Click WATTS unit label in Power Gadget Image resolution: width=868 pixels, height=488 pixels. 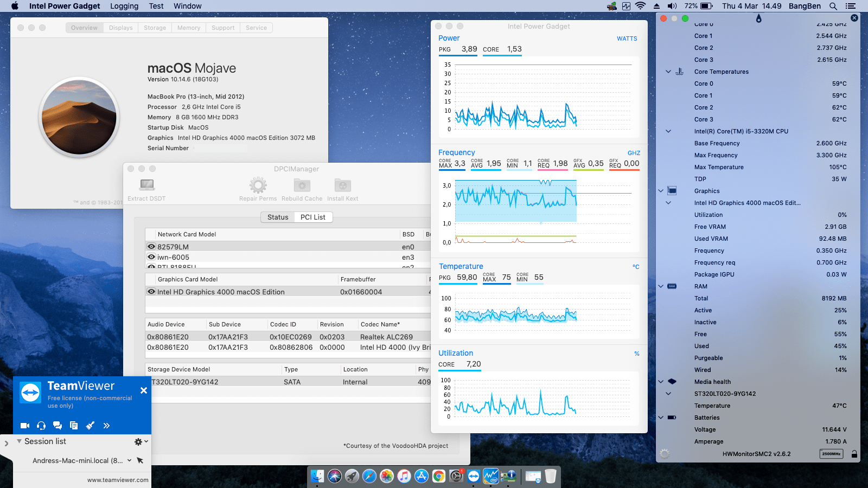point(627,38)
